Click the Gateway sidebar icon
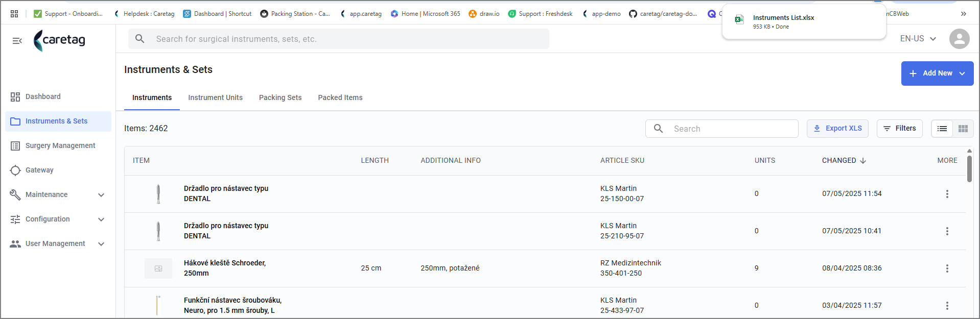 pyautogui.click(x=15, y=170)
